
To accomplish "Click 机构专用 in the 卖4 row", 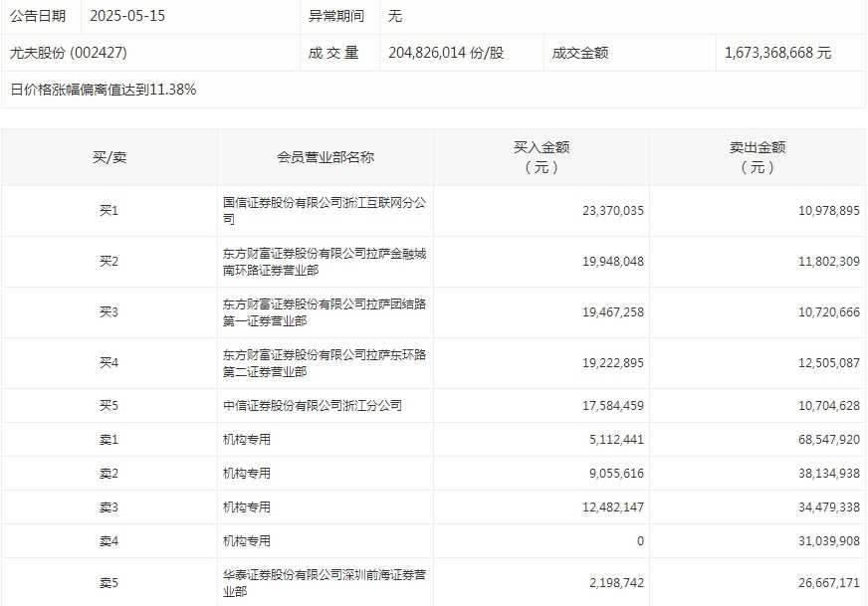I will 246,540.
